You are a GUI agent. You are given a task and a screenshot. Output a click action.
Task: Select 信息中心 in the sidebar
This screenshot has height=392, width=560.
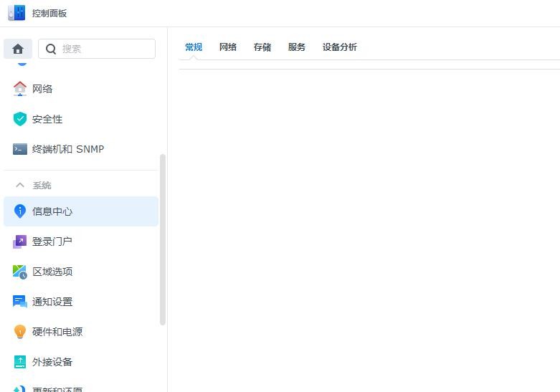(52, 211)
